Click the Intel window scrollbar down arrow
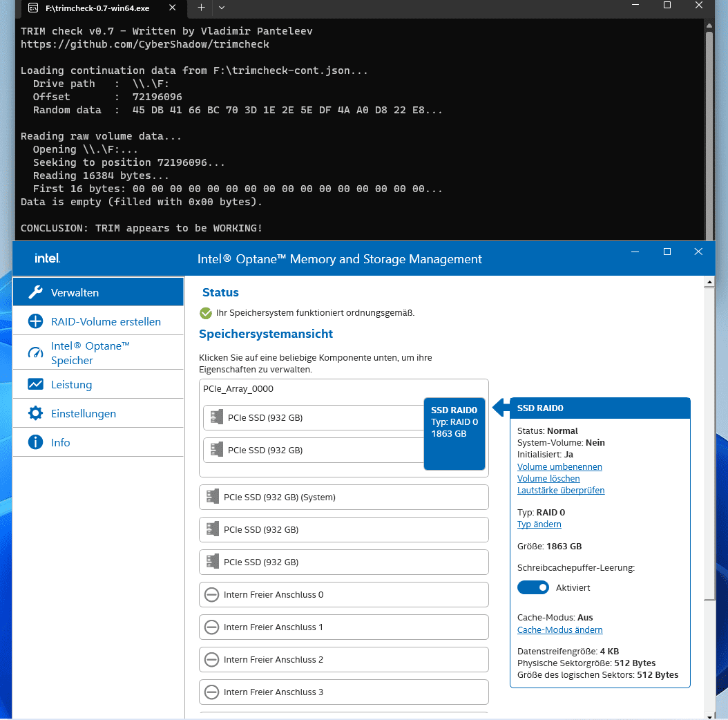This screenshot has height=720, width=728. pos(709,715)
